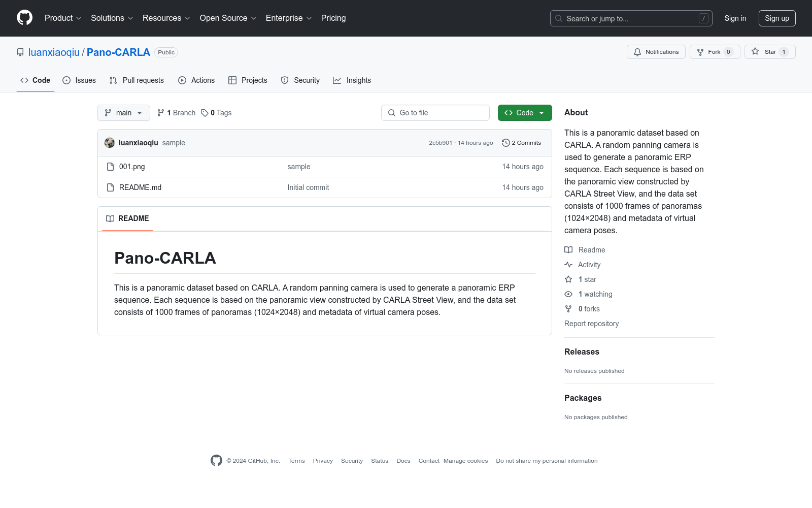Open the footer Contact link
Image resolution: width=812 pixels, height=508 pixels.
click(429, 461)
